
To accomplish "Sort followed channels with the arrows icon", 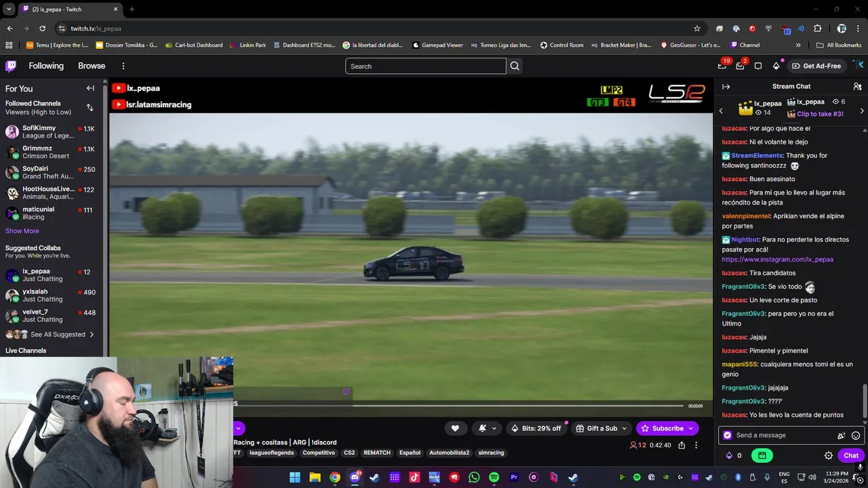I will [90, 108].
